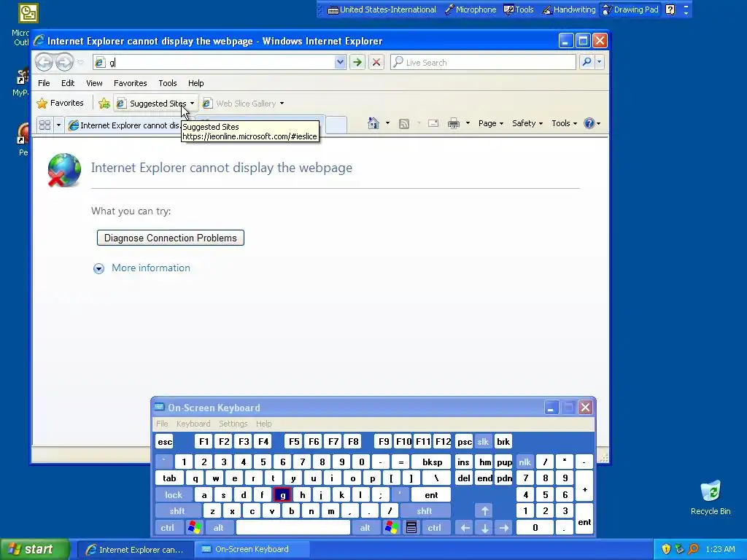Screen dimensions: 747x560
Task: Toggle the right shft key
Action: (425, 511)
